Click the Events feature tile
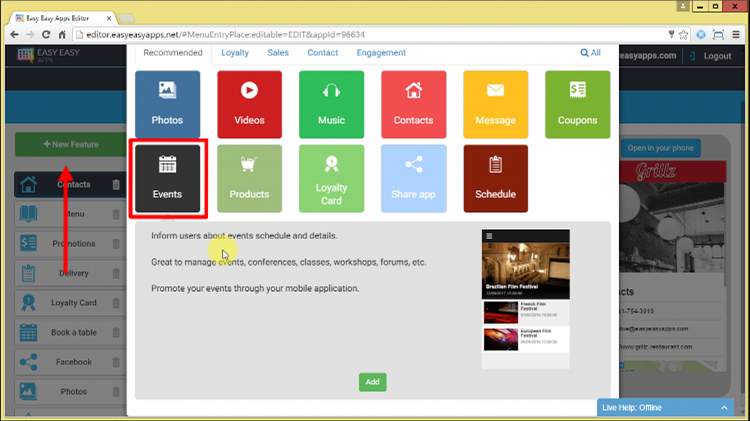This screenshot has width=750, height=421. [167, 179]
